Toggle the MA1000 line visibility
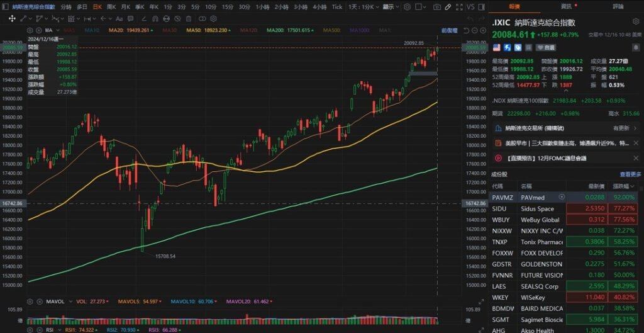Screen dimensions: 644x333 click(359, 30)
